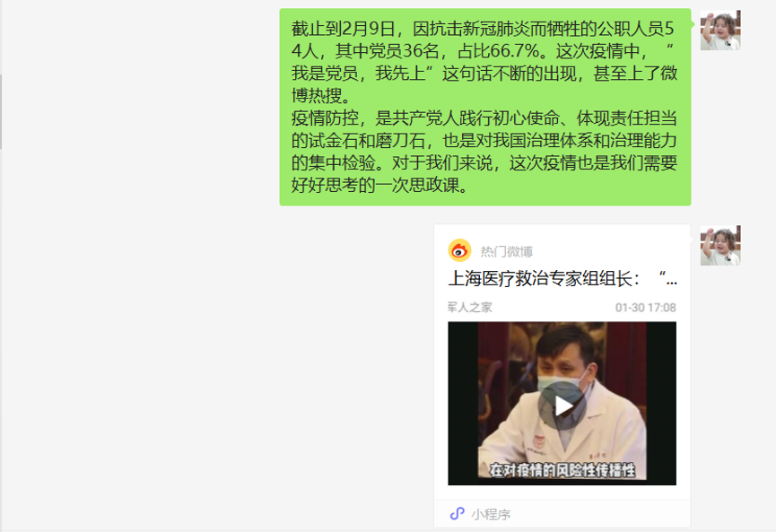Click the 热门微博 label in card header
Screen dimensions: 776x532
(x=506, y=252)
